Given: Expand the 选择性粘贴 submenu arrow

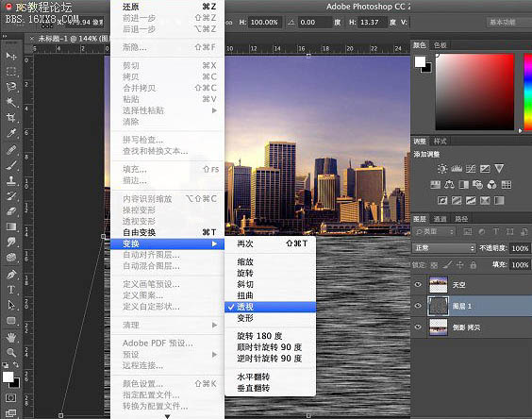Looking at the screenshot, I should pos(214,110).
